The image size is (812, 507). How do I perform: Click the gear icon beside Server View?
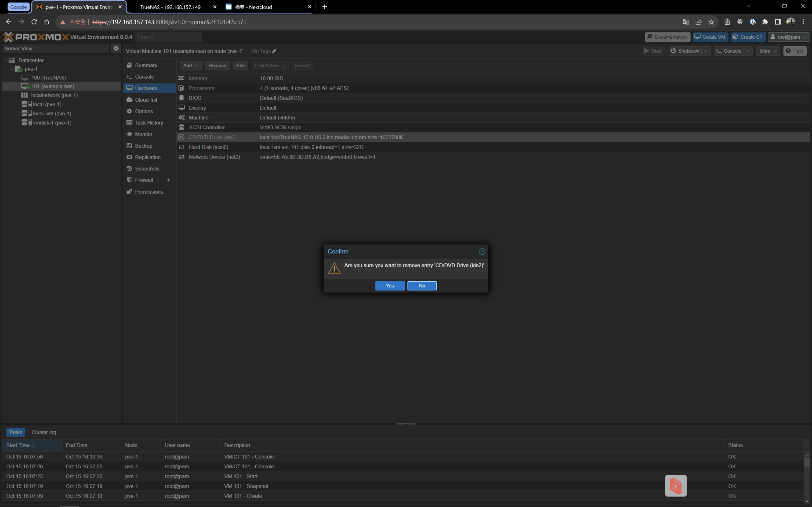pos(116,48)
